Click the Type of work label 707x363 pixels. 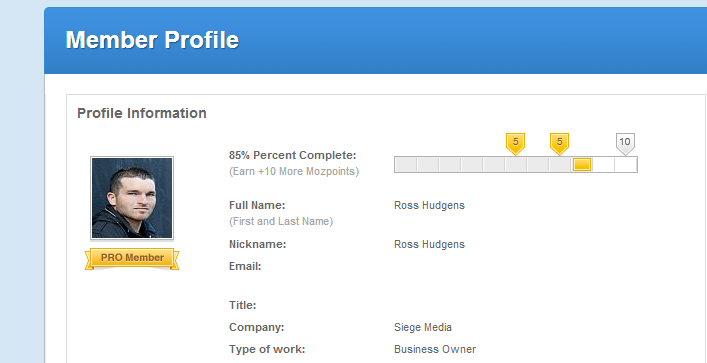point(267,349)
